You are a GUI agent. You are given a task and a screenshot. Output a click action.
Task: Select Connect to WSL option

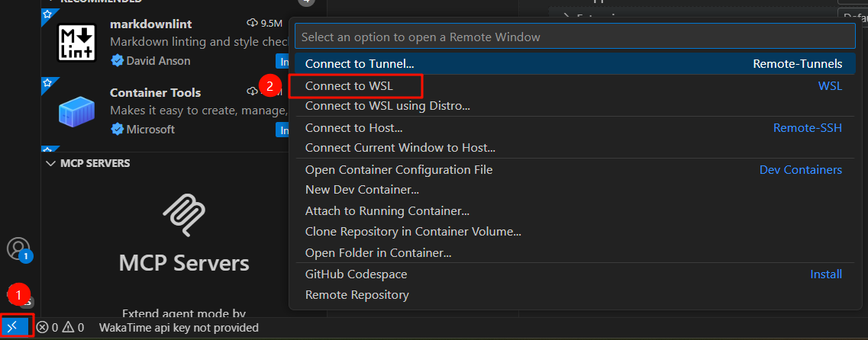click(x=349, y=86)
